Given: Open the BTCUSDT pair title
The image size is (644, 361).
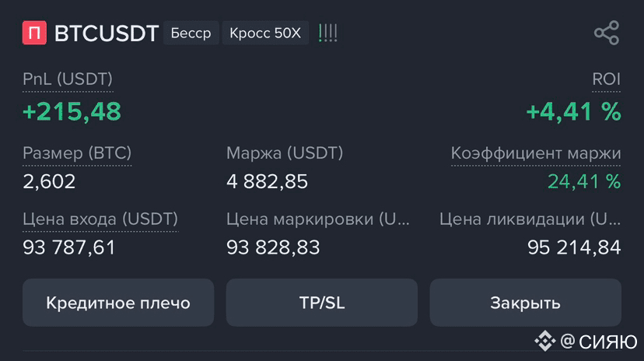Looking at the screenshot, I should pos(107,33).
